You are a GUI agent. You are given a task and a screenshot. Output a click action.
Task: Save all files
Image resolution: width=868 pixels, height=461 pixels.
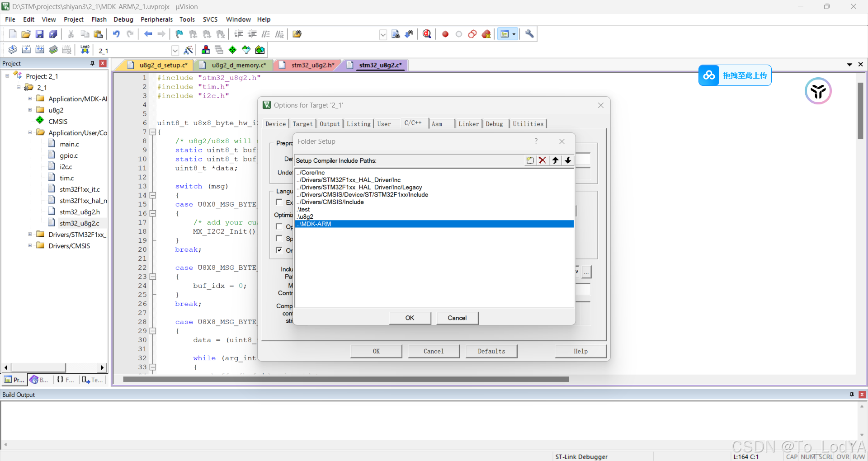(53, 34)
